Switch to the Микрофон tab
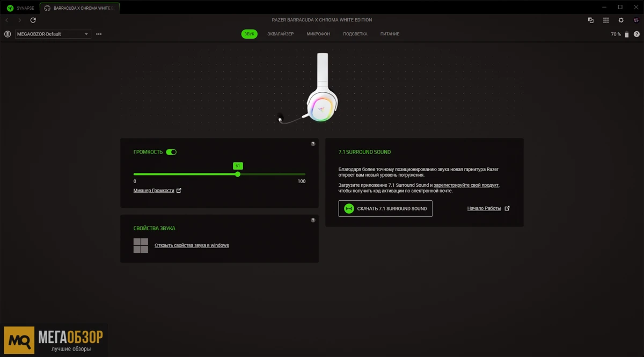The width and height of the screenshot is (644, 357). pyautogui.click(x=318, y=34)
